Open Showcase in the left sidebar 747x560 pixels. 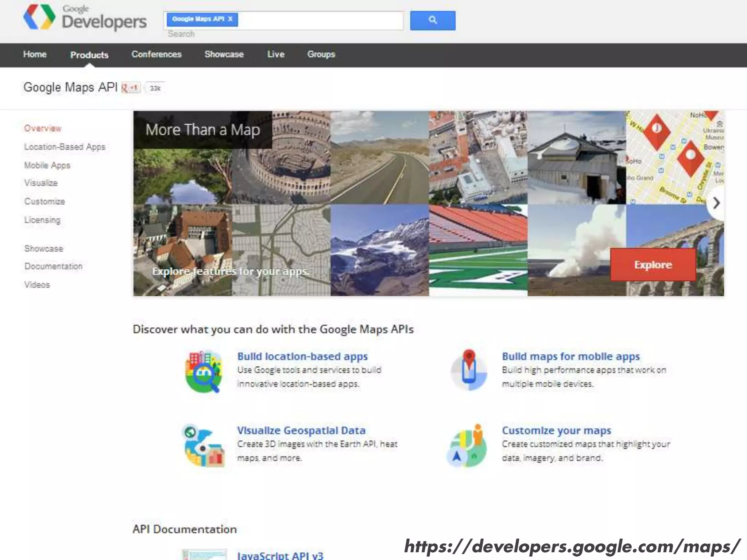(x=44, y=249)
